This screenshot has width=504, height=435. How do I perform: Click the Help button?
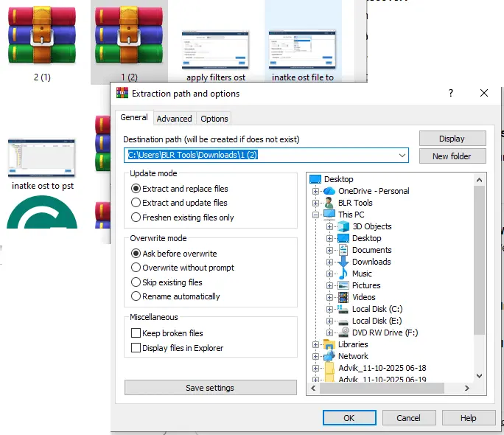469,417
